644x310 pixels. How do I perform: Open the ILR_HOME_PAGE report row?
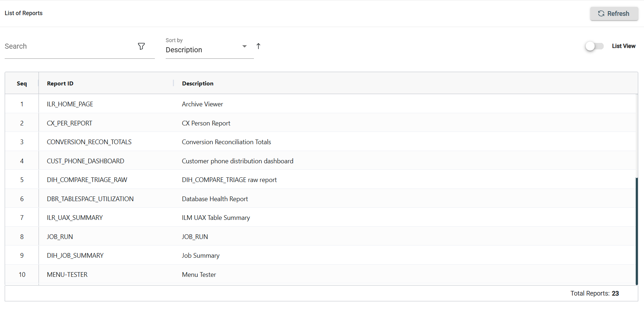[x=70, y=104]
